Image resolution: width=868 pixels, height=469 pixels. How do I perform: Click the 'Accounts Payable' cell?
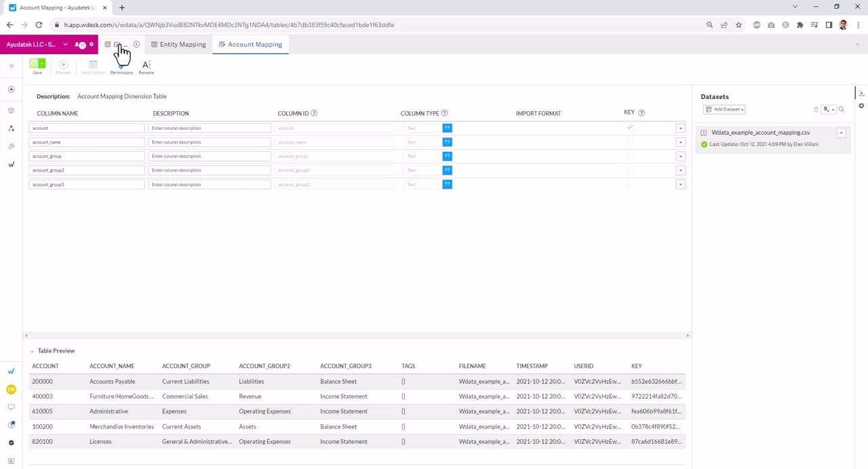tap(112, 382)
